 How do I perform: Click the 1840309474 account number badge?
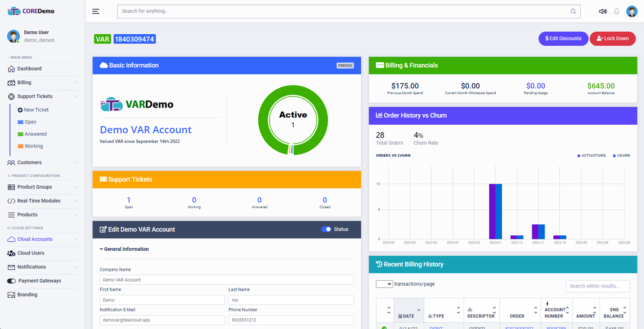(134, 39)
